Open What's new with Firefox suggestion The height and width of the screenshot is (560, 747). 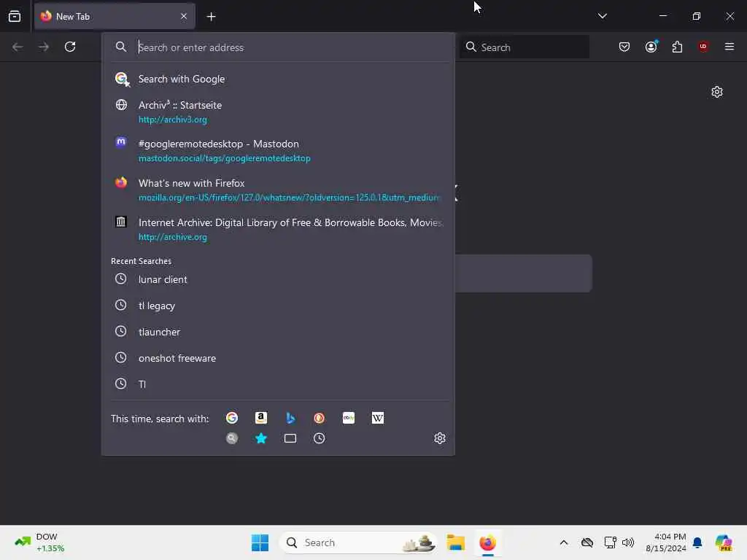[x=278, y=190]
